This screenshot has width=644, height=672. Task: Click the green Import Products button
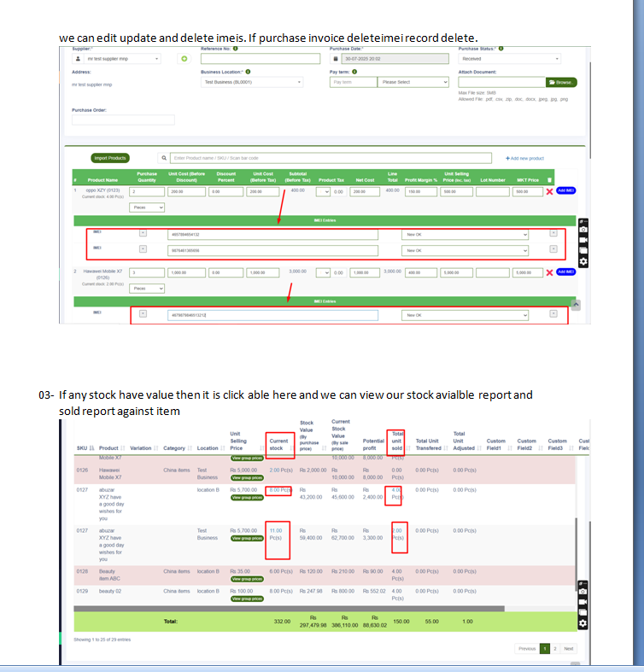(x=110, y=158)
